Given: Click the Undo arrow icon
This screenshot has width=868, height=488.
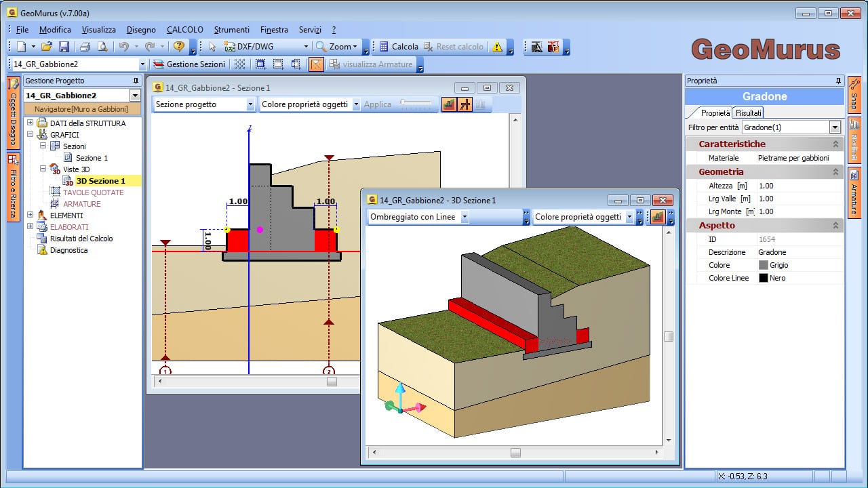Looking at the screenshot, I should 123,47.
